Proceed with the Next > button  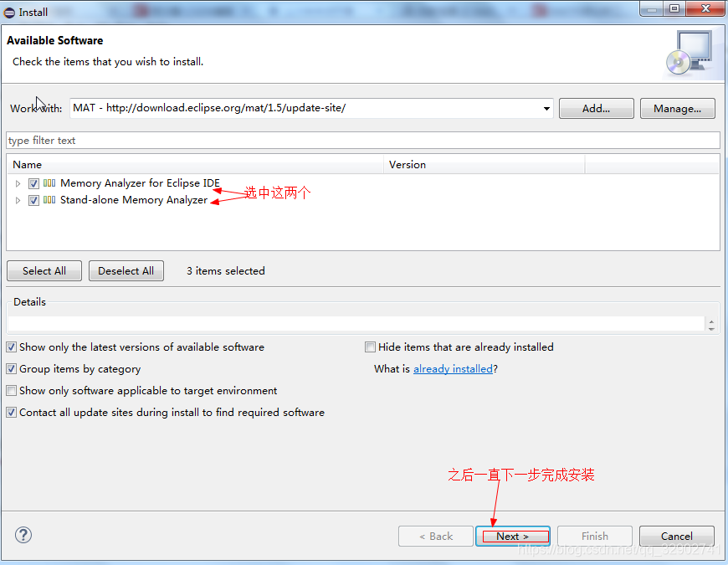(513, 537)
